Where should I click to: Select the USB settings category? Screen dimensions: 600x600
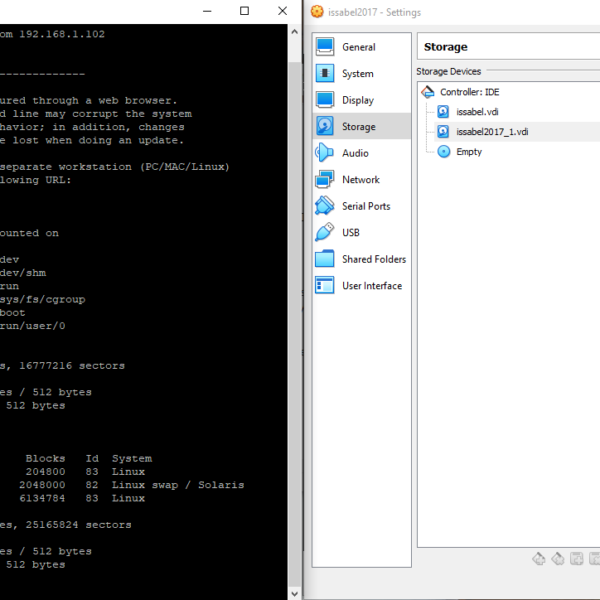click(350, 233)
